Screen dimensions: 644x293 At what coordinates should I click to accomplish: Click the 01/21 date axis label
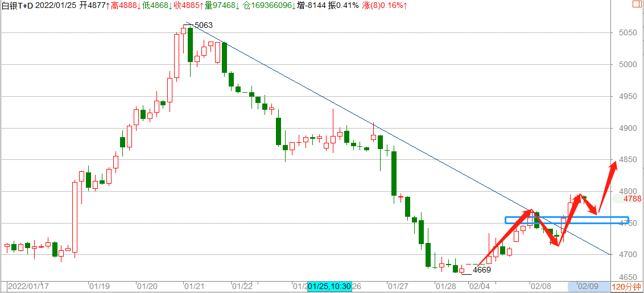194,286
